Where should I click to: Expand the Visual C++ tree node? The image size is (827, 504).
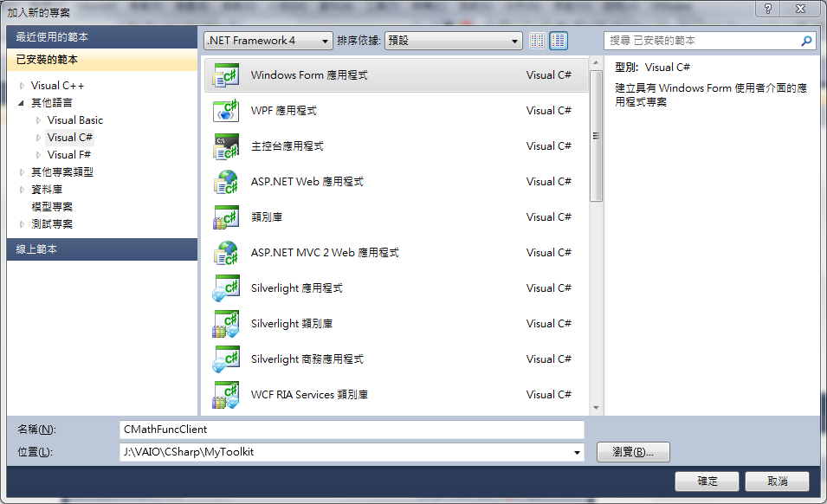point(22,86)
